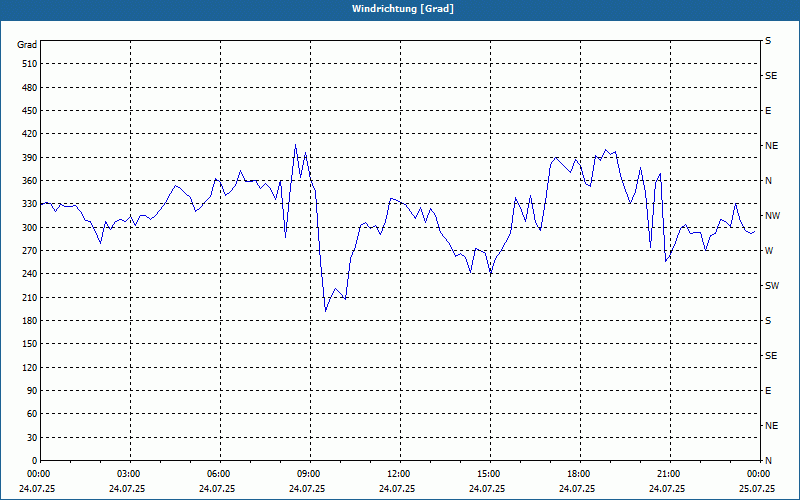Click the 21:00 time axis label
Image resolution: width=800 pixels, height=500 pixels.
tap(669, 474)
